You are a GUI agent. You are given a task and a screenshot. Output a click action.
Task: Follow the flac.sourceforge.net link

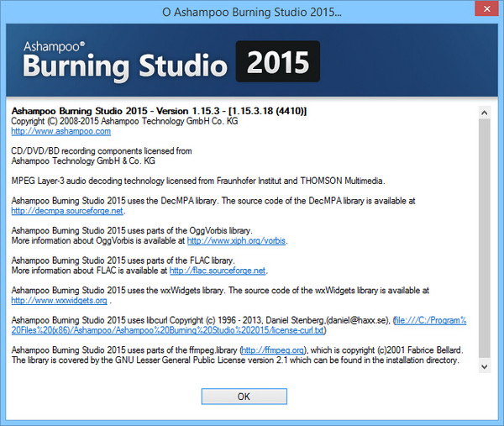(x=218, y=271)
